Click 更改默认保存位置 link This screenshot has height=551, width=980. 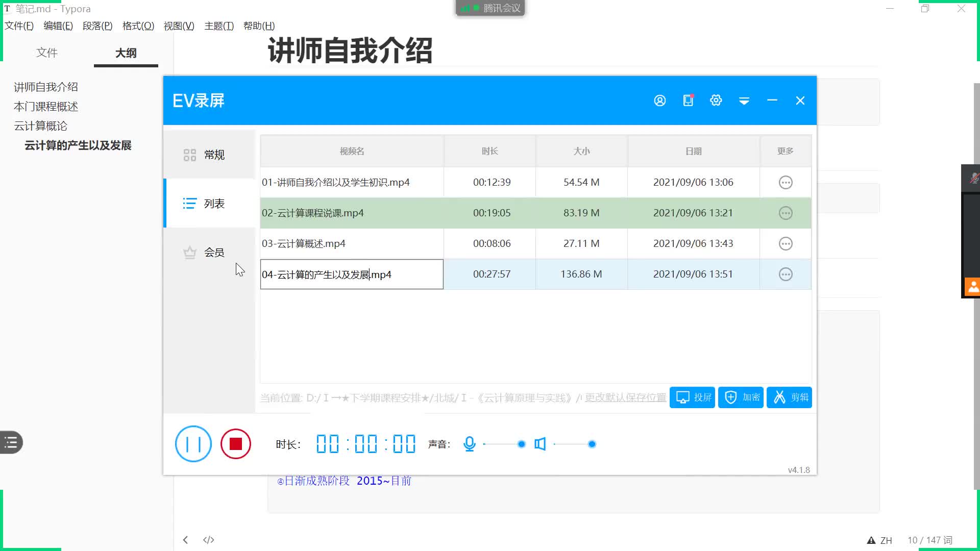625,397
